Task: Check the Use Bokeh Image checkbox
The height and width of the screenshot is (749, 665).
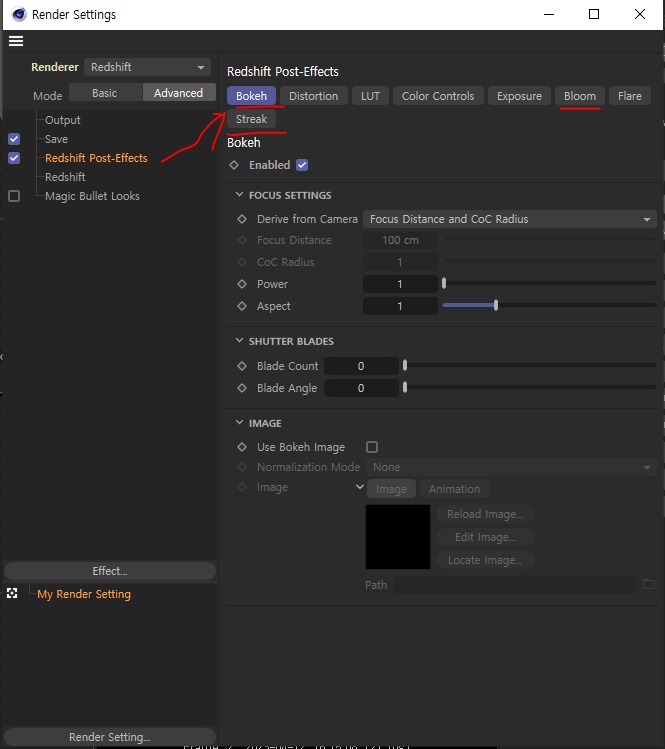Action: 372,447
